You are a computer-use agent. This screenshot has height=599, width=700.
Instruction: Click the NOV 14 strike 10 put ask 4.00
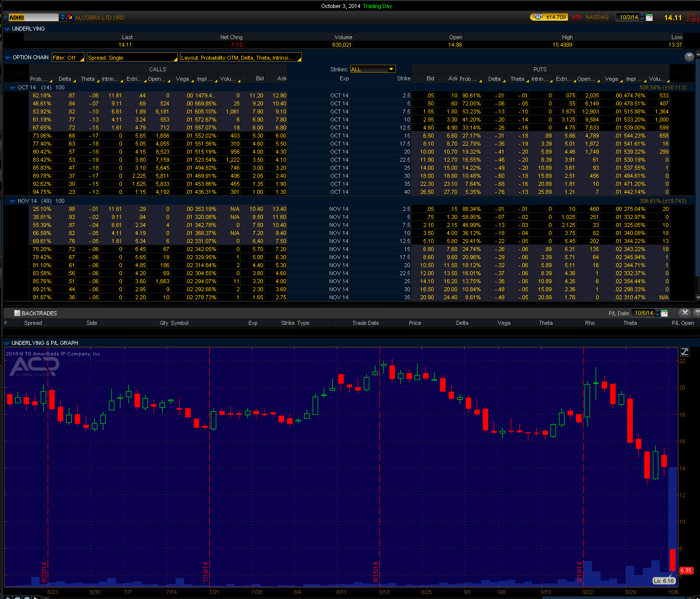point(452,233)
